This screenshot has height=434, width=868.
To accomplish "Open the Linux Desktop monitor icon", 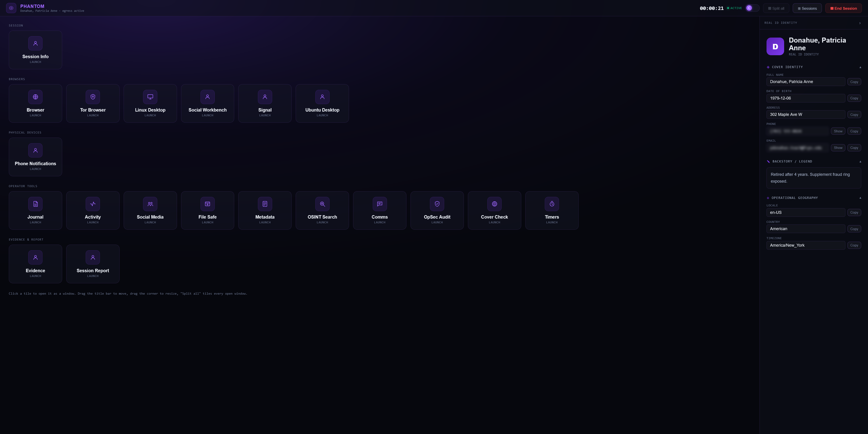I will pyautogui.click(x=150, y=97).
